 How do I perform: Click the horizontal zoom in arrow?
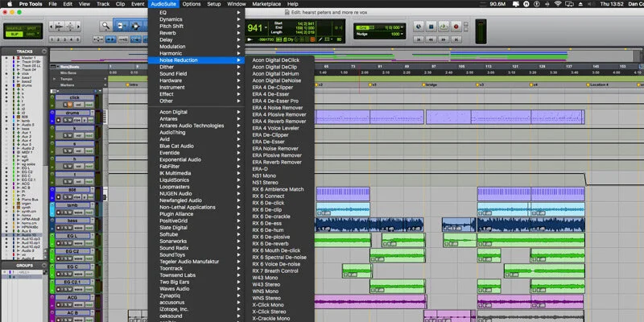pyautogui.click(x=78, y=27)
